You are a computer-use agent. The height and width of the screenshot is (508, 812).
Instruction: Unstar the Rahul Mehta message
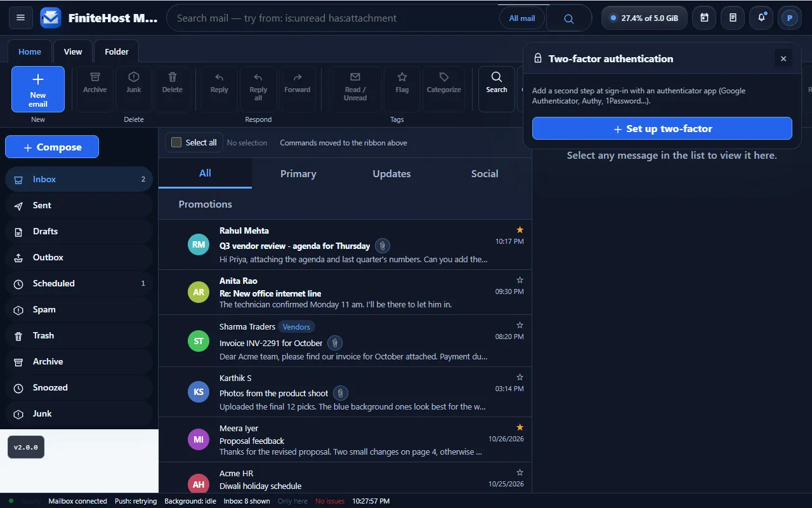coord(520,230)
